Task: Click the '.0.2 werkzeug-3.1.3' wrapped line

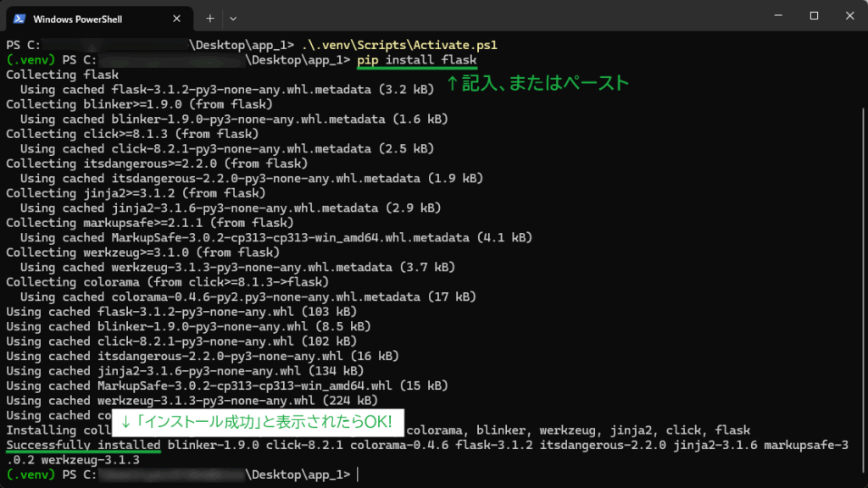Action: [x=73, y=460]
